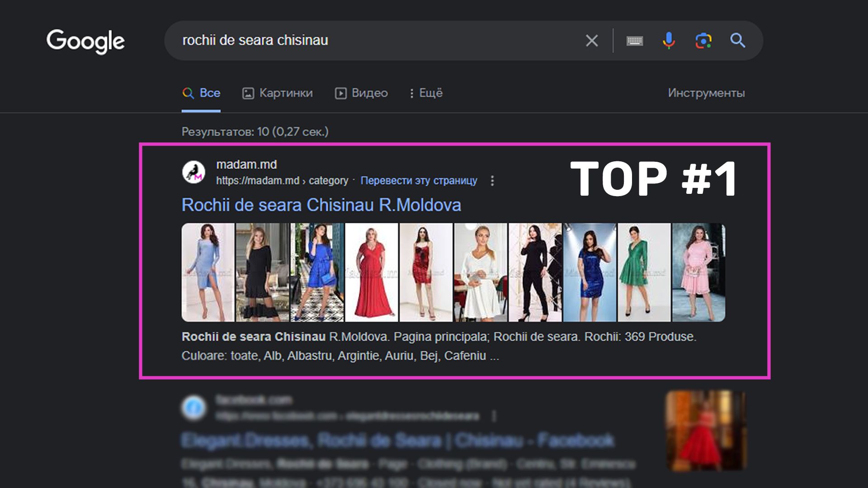Select the Все results tab

(x=202, y=93)
